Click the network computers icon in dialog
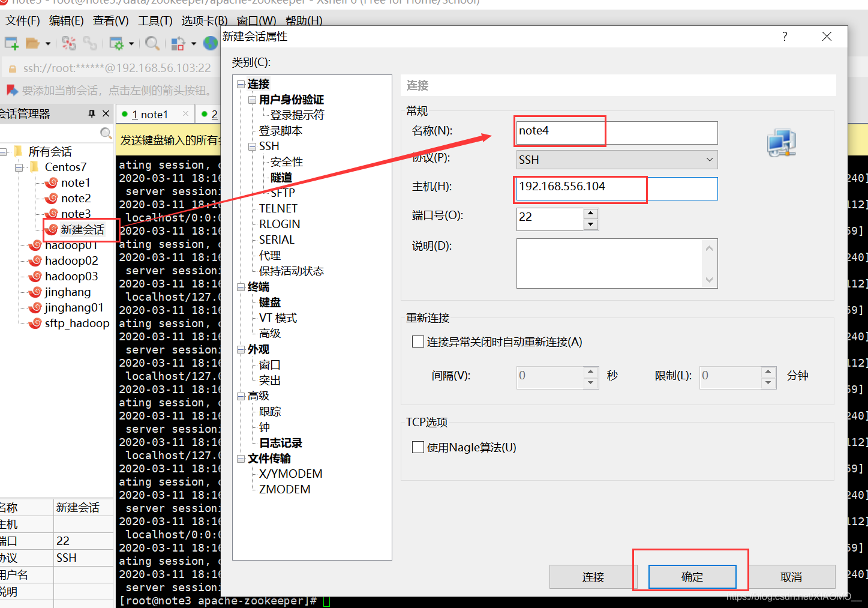The height and width of the screenshot is (608, 868). (782, 143)
